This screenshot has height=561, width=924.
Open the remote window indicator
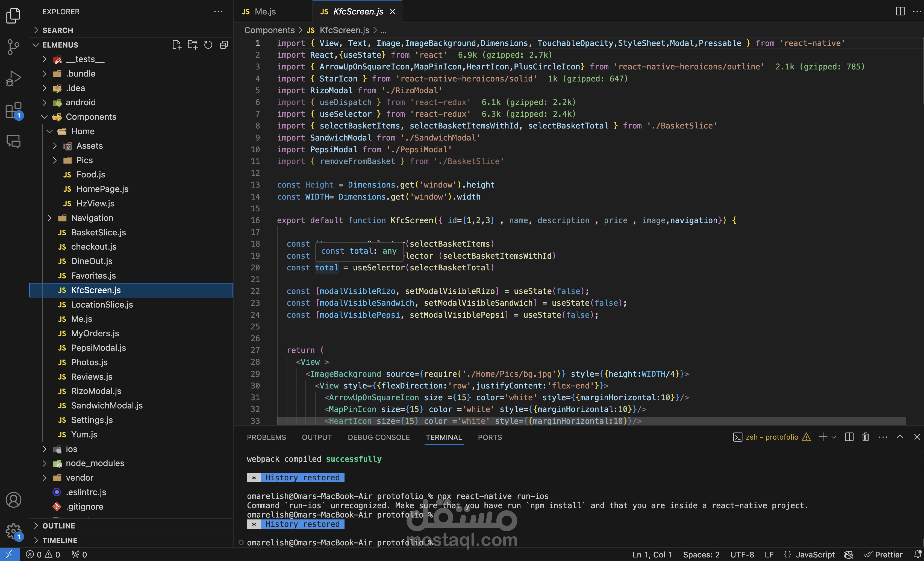[x=10, y=554]
